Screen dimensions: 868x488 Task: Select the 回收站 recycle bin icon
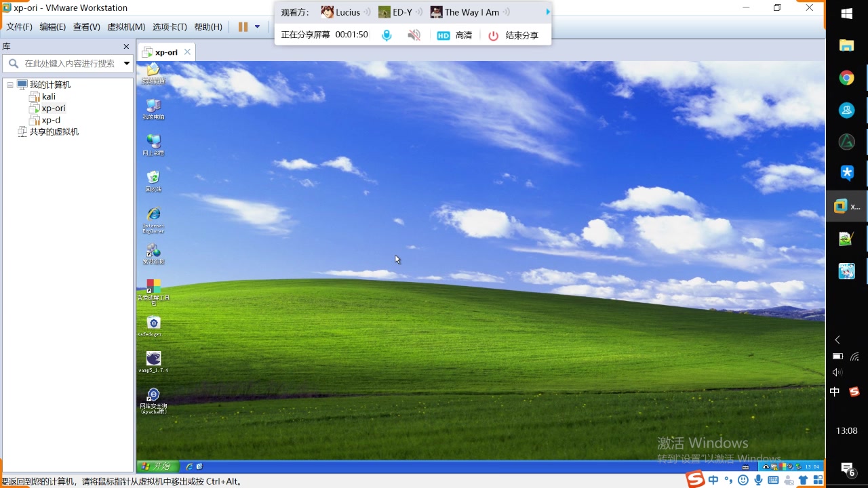[x=153, y=181]
